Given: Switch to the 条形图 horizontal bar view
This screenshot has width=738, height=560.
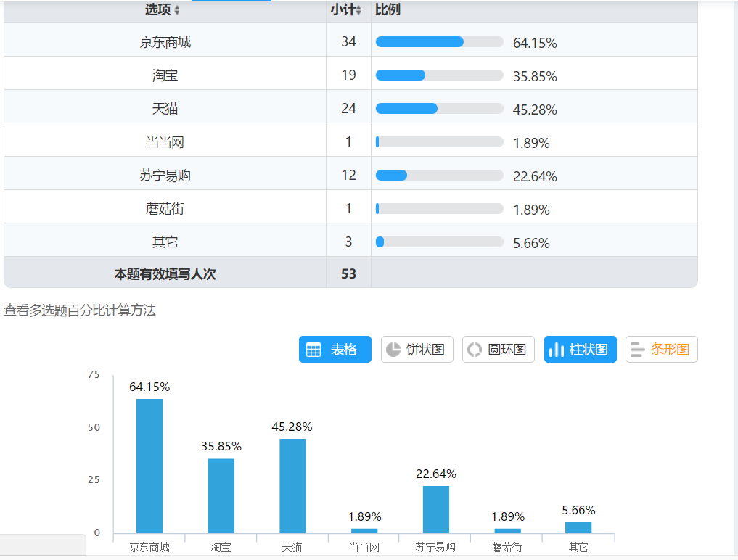Looking at the screenshot, I should pos(662,349).
